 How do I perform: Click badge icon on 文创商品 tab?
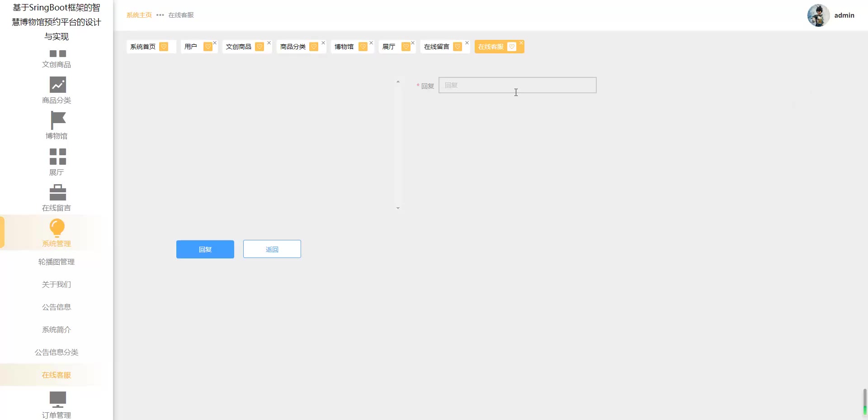259,47
